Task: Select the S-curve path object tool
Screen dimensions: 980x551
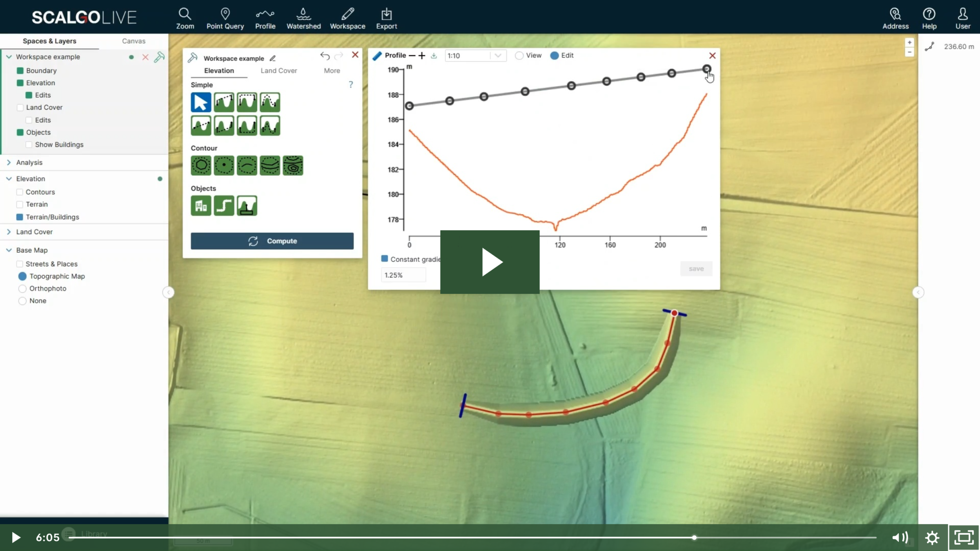Action: 224,205
